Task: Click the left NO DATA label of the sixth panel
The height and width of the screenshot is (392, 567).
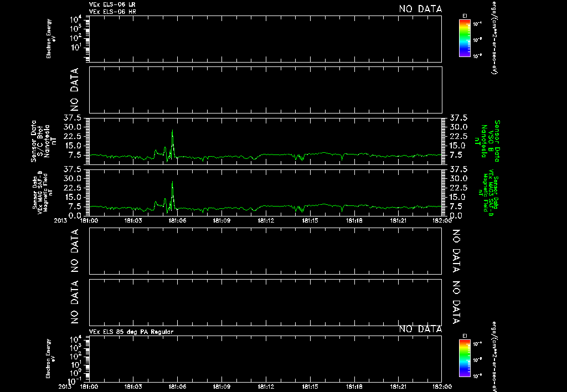Action: pyautogui.click(x=74, y=302)
